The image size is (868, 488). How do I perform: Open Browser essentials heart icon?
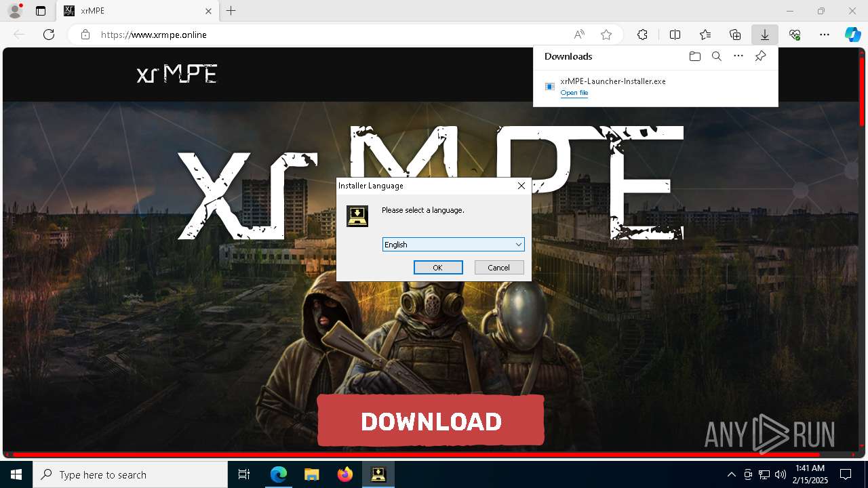coord(795,35)
